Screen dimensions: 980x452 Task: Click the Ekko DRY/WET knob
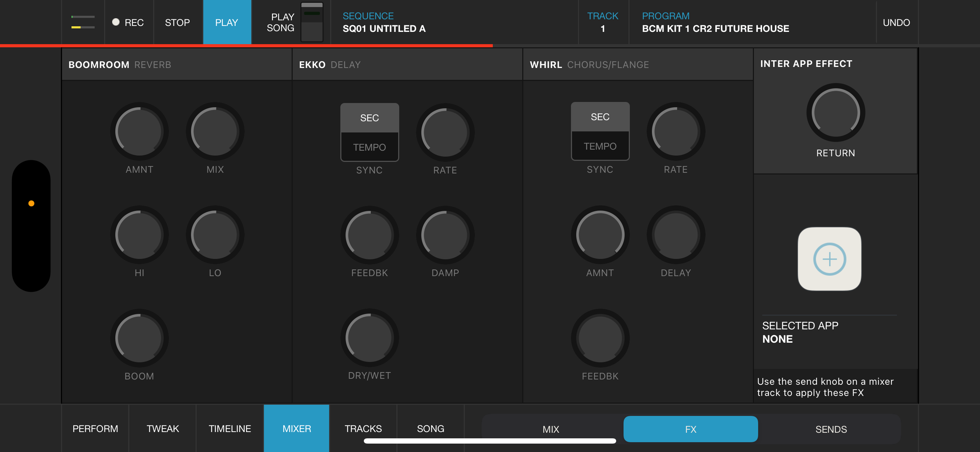point(369,338)
